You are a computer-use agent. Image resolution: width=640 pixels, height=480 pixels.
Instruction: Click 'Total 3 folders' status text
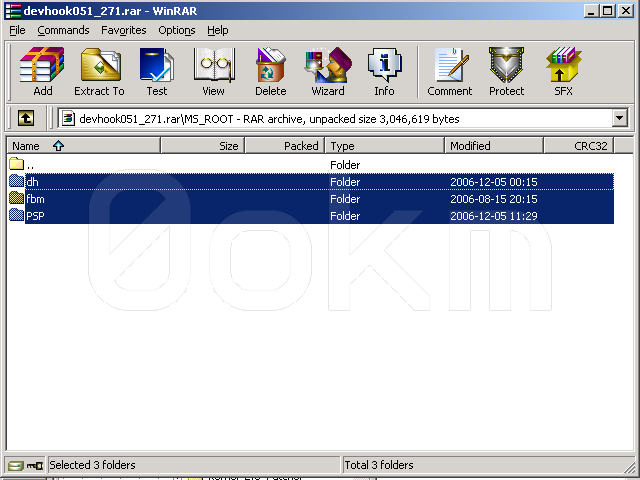(x=379, y=465)
